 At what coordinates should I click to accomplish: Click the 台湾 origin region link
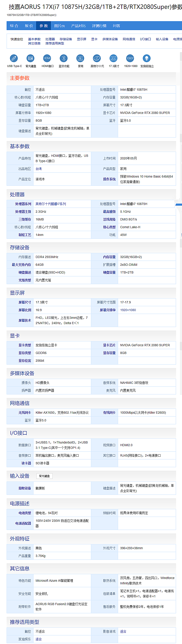click(x=39, y=169)
